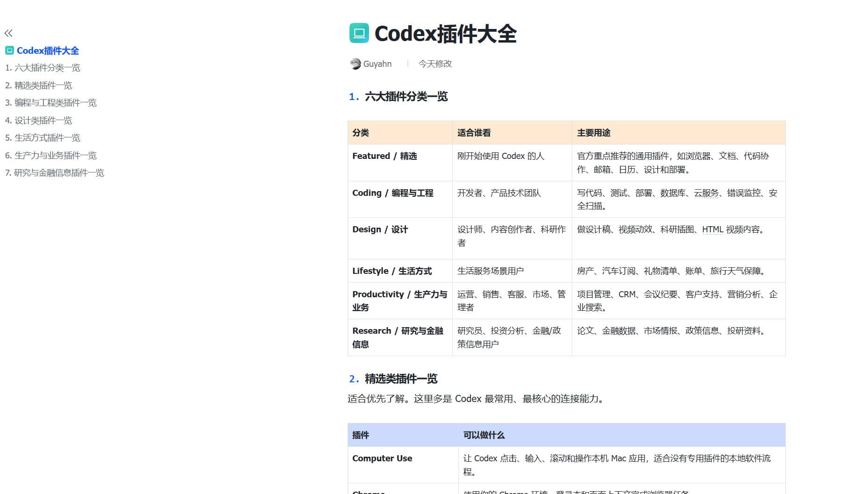Click the section heading 精选类插件一览
Image resolution: width=868 pixels, height=494 pixels.
pyautogui.click(x=401, y=379)
